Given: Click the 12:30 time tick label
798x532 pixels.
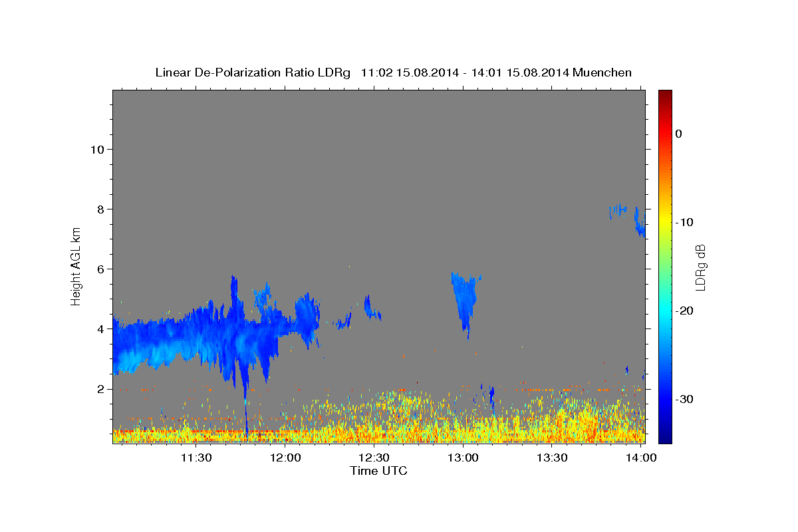Looking at the screenshot, I should click(374, 458).
